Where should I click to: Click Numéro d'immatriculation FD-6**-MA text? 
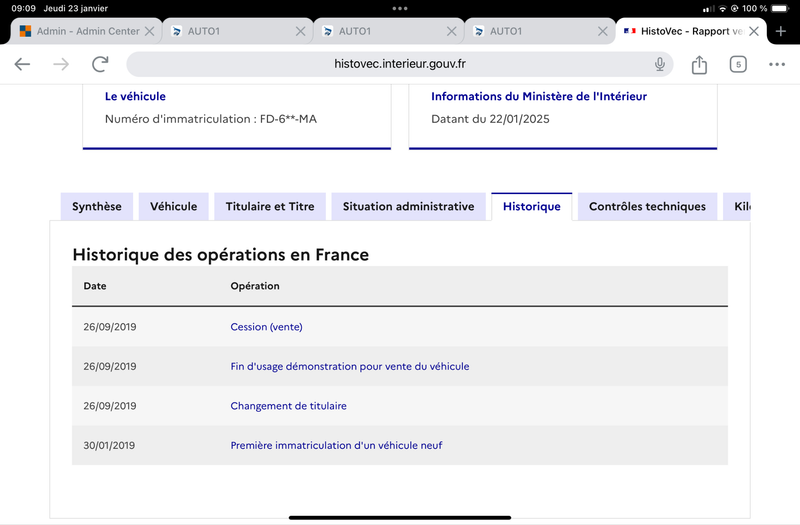tap(211, 119)
